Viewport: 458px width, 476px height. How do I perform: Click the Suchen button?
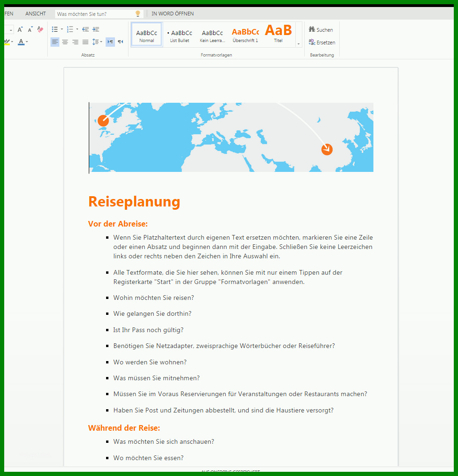[x=321, y=30]
